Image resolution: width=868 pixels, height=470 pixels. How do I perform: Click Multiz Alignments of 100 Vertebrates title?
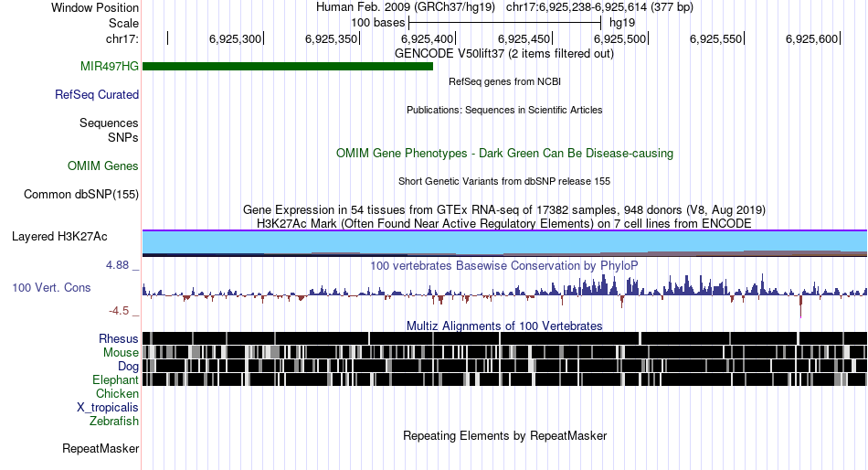504,326
